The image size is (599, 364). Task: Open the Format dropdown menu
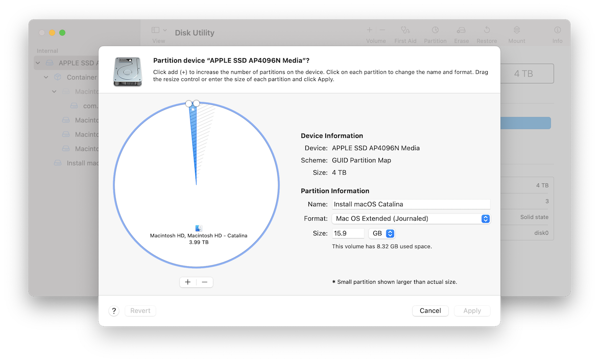click(x=411, y=219)
